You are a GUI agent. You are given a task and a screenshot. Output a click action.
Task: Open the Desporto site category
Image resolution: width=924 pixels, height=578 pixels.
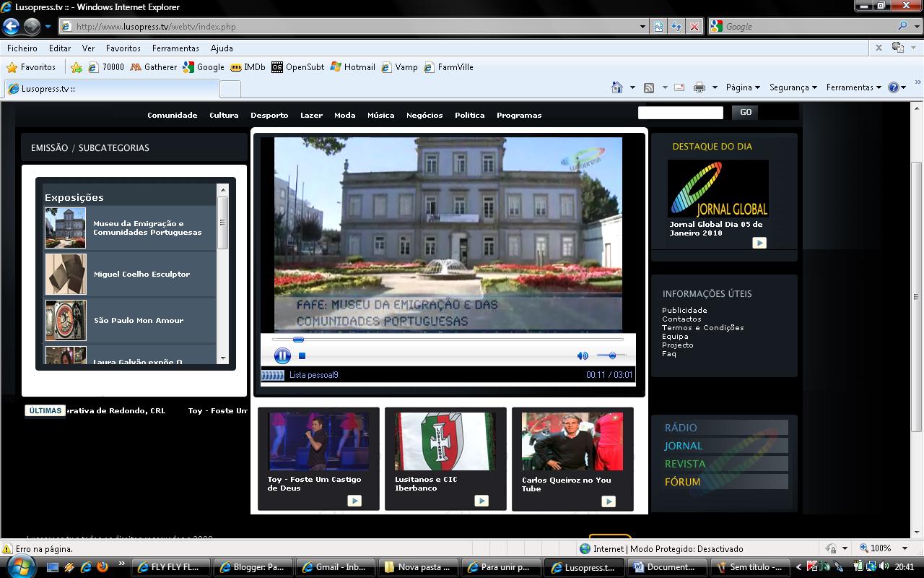pyautogui.click(x=269, y=115)
